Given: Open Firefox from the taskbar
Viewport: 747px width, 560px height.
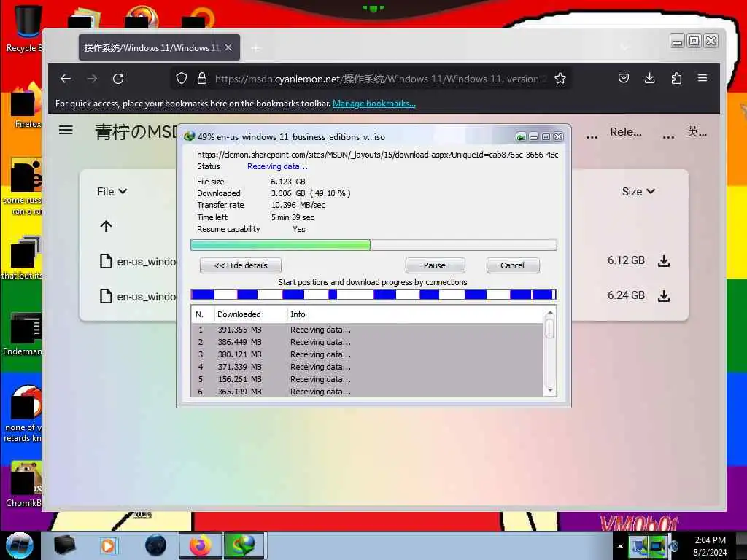Looking at the screenshot, I should coord(201,545).
